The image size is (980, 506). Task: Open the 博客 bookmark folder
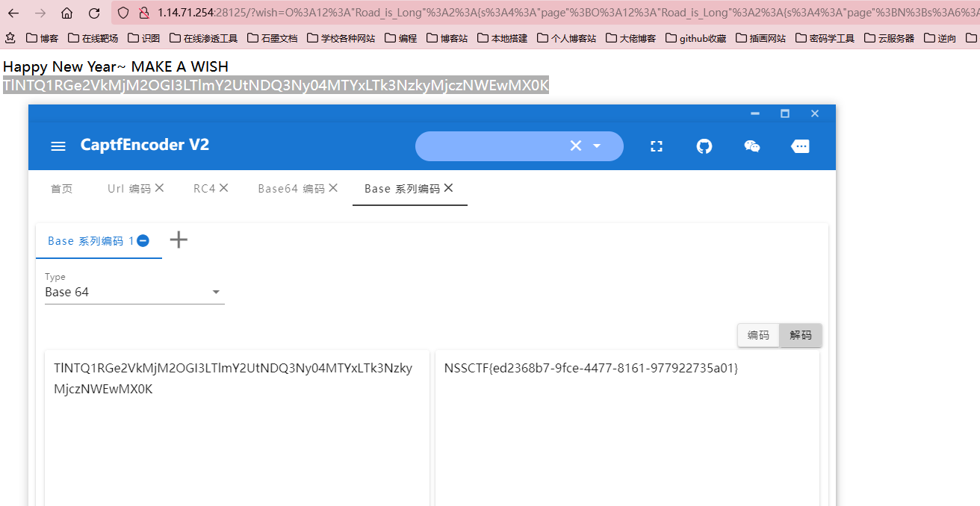point(42,38)
